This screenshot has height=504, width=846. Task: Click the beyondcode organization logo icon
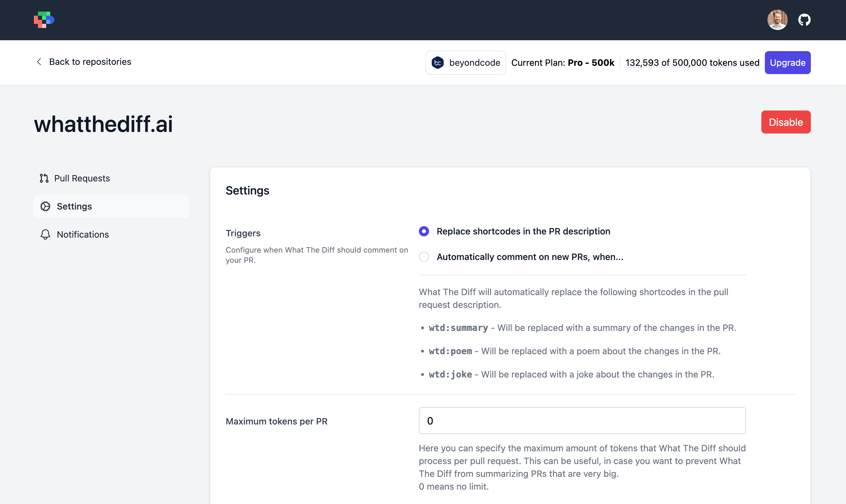[x=438, y=63]
